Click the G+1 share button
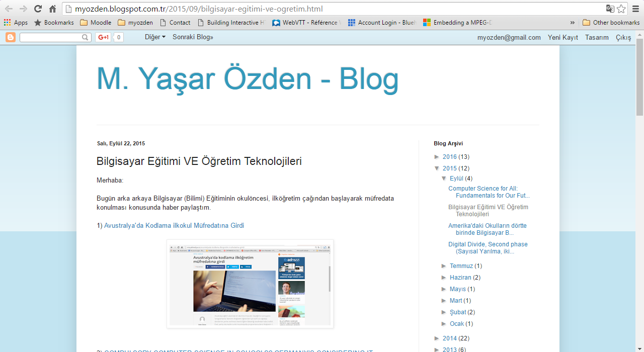 pos(103,37)
